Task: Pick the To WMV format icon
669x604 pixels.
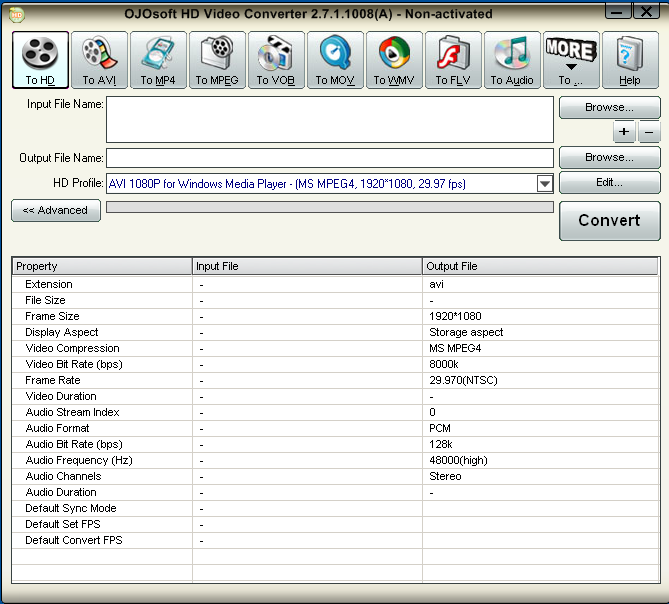Action: (394, 60)
